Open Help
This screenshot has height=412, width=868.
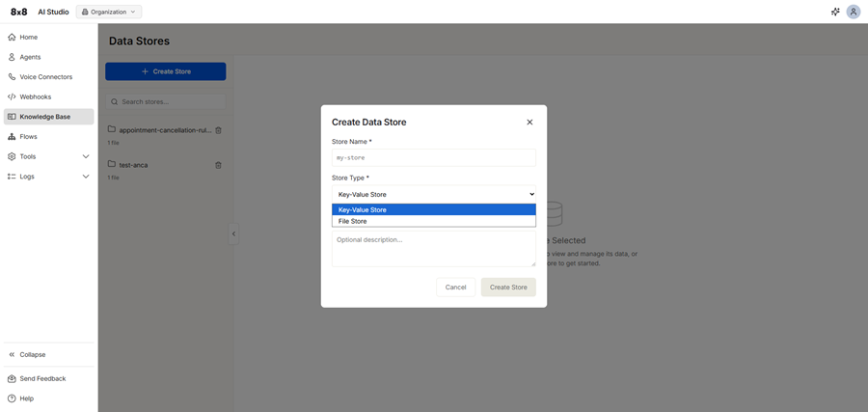click(x=49, y=398)
